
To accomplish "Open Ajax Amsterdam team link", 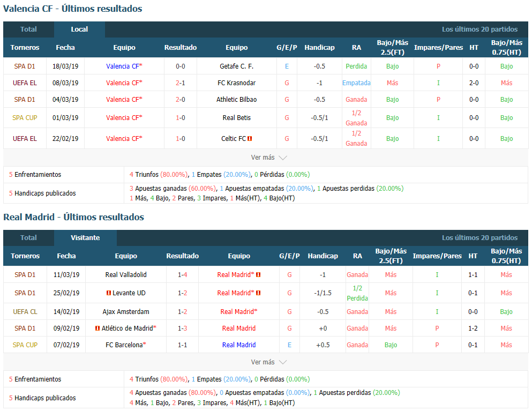I will (126, 311).
